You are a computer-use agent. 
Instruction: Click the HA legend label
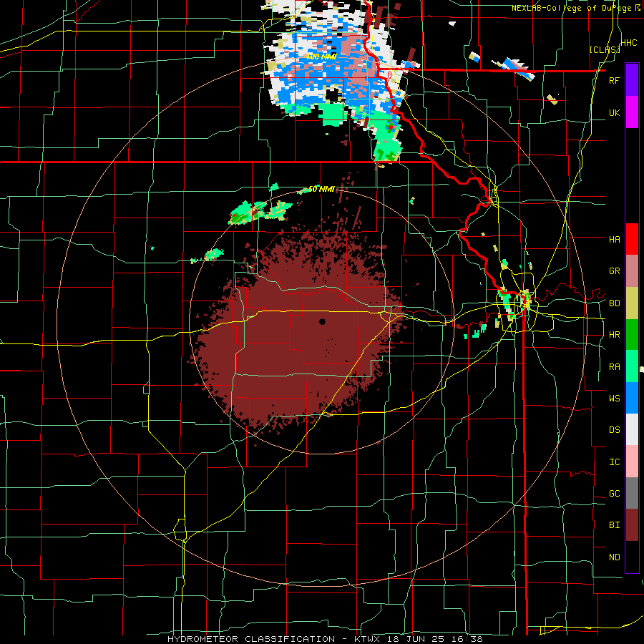click(x=614, y=239)
